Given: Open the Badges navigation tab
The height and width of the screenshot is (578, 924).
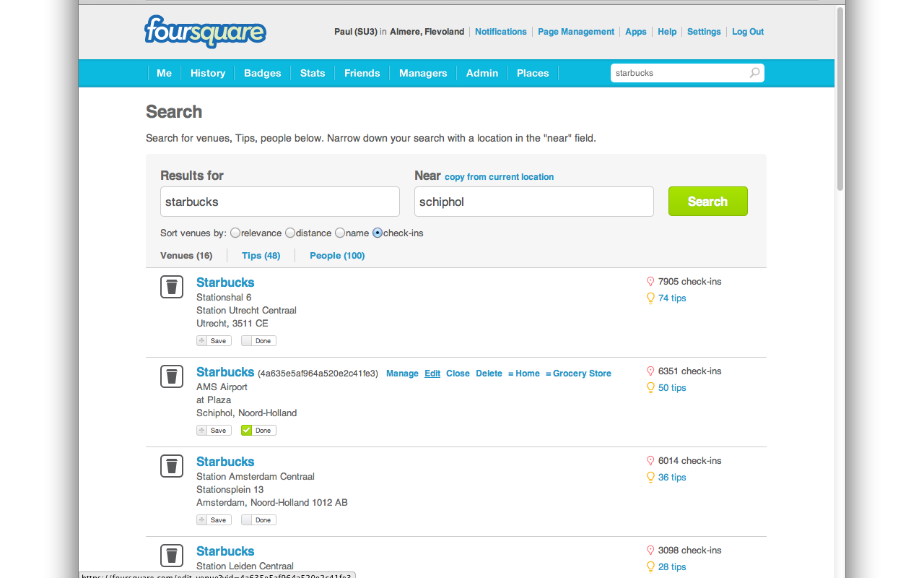Looking at the screenshot, I should click(263, 73).
